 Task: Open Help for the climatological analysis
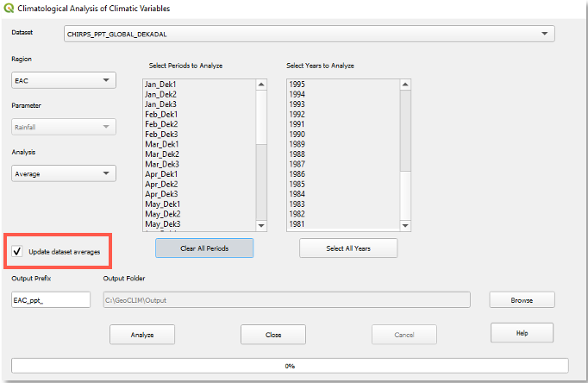(x=521, y=333)
